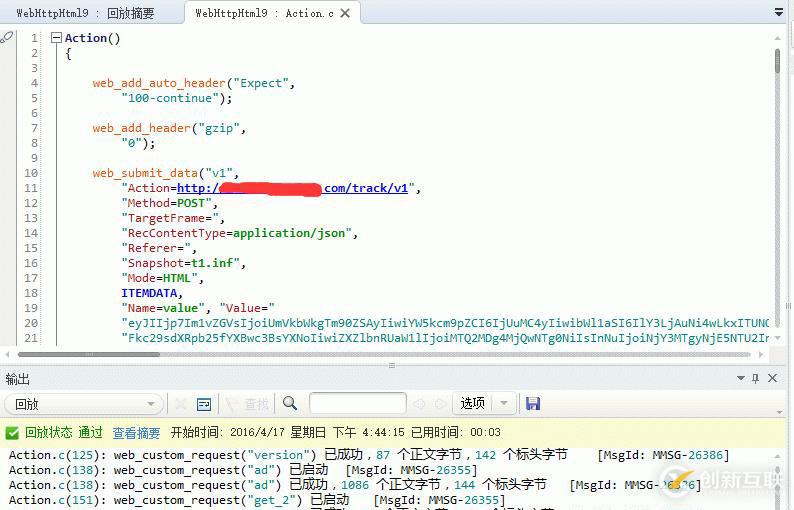The image size is (794, 510).
Task: Click line number 10 in the gutter
Action: click(31, 173)
